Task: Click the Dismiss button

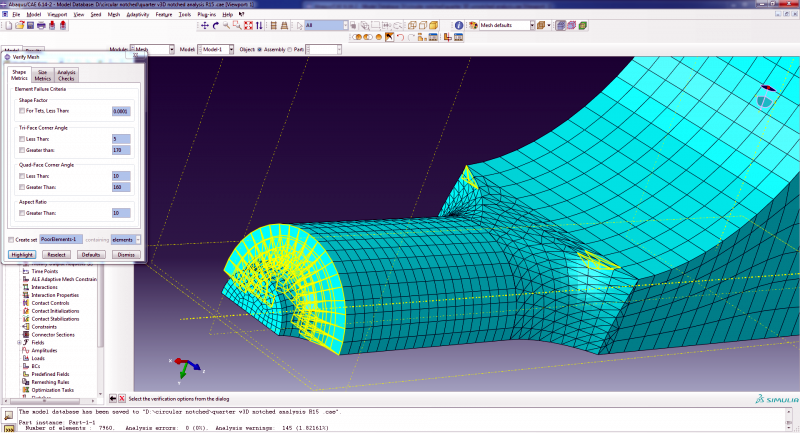Action: click(126, 254)
